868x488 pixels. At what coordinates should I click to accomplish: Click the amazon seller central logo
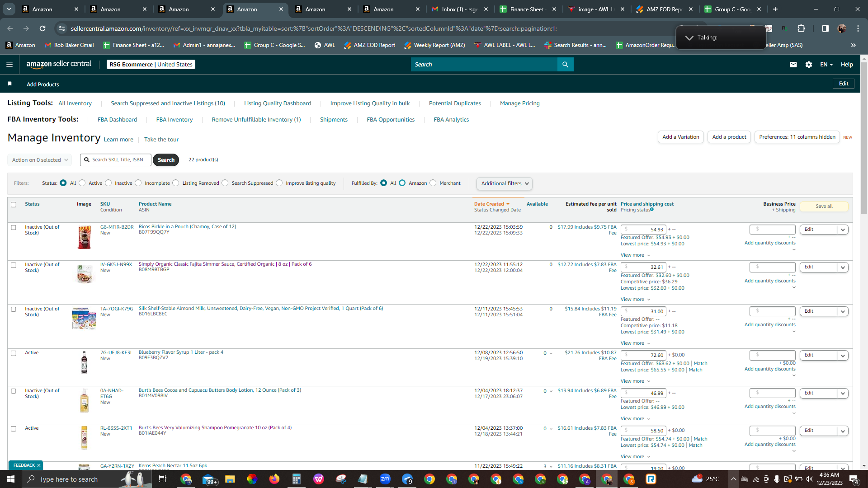[59, 64]
